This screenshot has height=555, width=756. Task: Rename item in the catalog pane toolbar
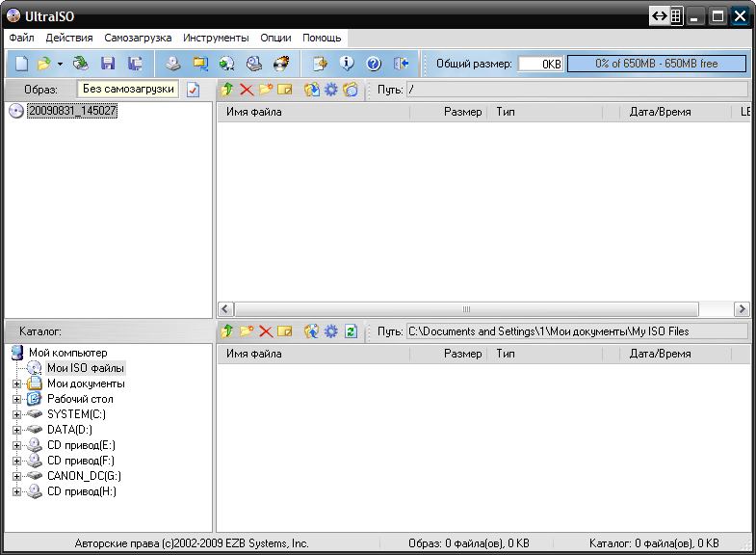(285, 331)
